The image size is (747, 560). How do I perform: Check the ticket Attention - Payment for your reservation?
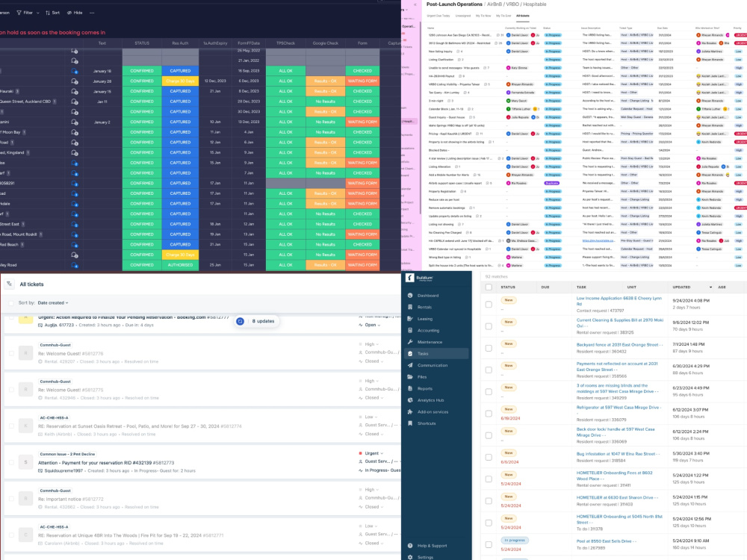click(11, 462)
